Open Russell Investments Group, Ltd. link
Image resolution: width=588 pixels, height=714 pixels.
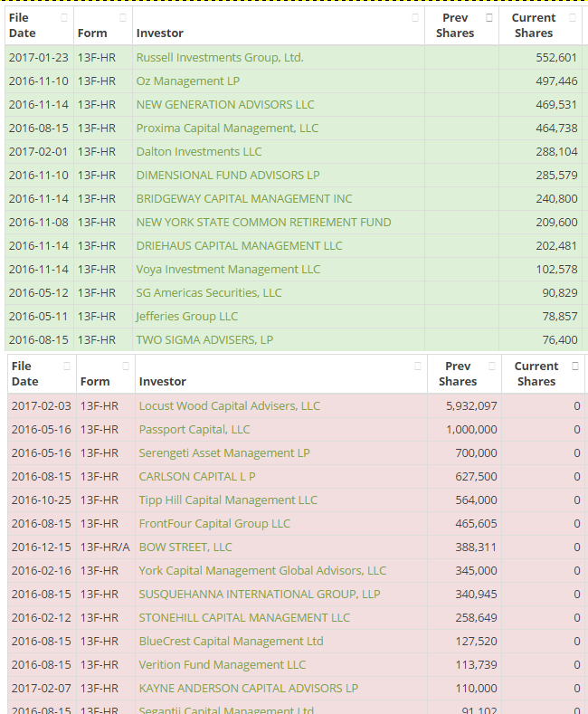tap(220, 58)
